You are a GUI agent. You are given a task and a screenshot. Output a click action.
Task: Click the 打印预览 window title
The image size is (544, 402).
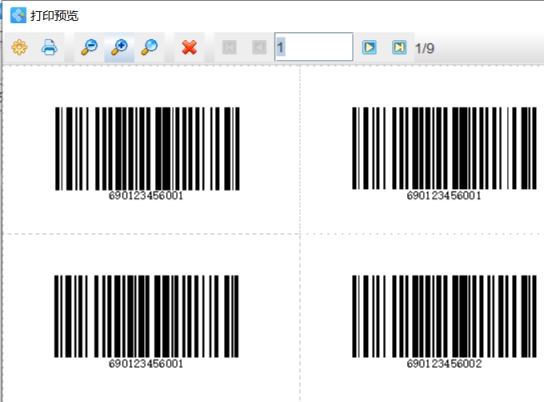(54, 16)
